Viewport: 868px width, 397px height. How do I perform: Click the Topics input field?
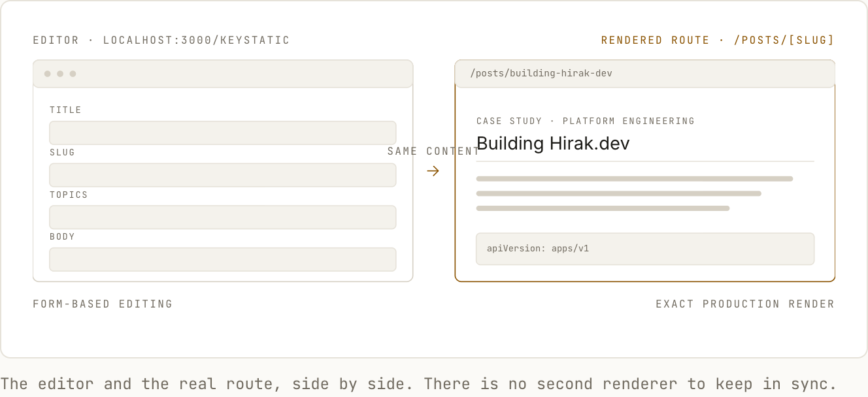[223, 217]
